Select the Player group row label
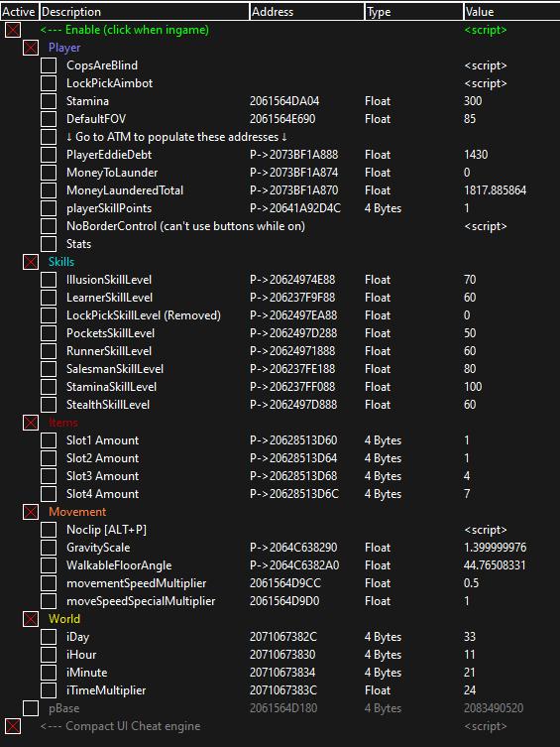 pos(64,48)
